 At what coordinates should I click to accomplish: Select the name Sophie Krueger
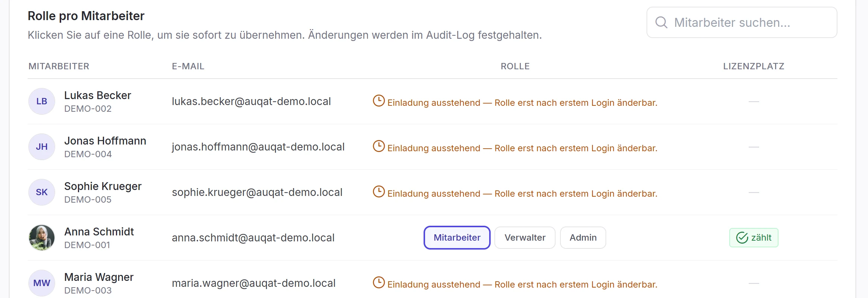103,186
